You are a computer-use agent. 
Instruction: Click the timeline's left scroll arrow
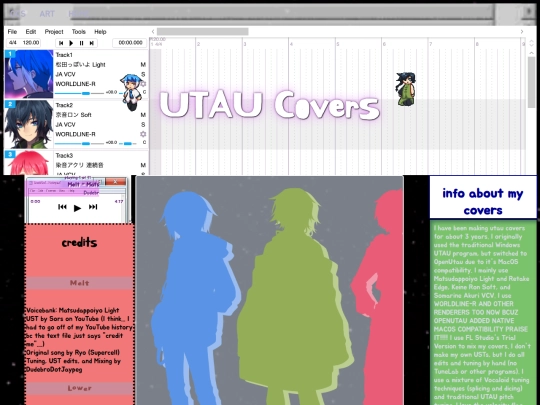(x=153, y=32)
